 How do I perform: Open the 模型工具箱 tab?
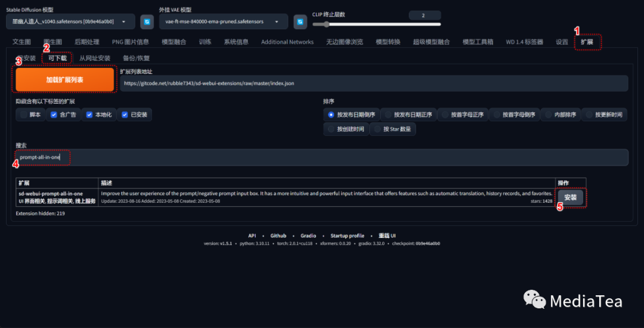[478, 42]
